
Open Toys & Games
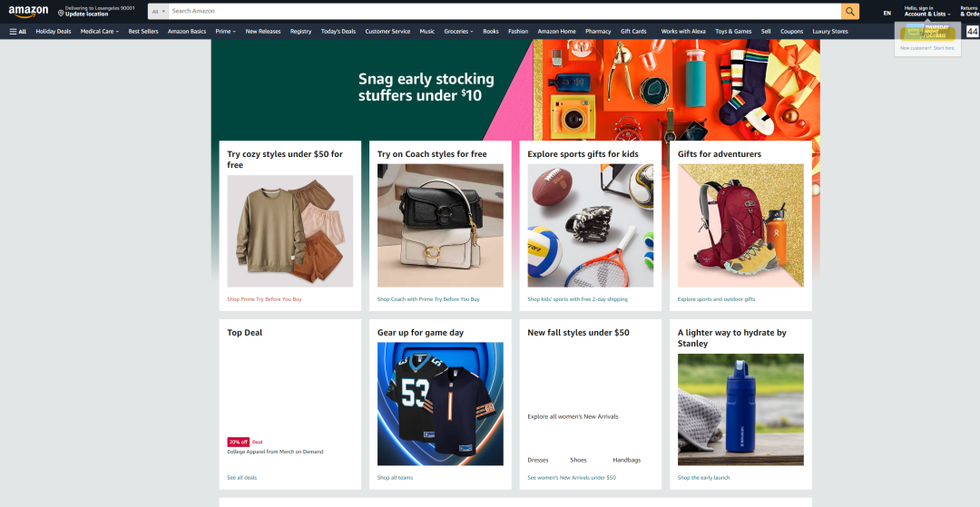(x=733, y=31)
